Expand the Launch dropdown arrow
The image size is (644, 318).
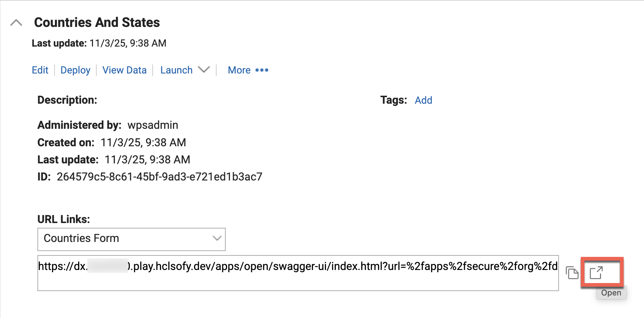(x=204, y=69)
